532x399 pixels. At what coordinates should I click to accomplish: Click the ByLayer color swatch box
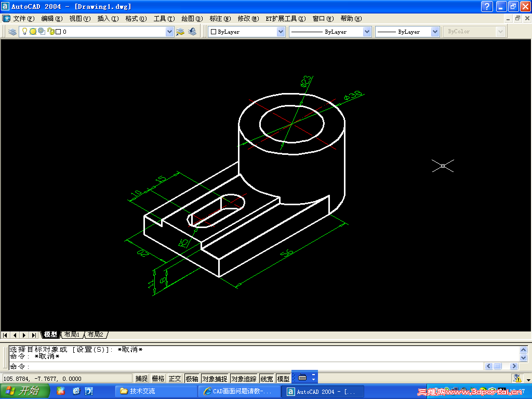[214, 32]
